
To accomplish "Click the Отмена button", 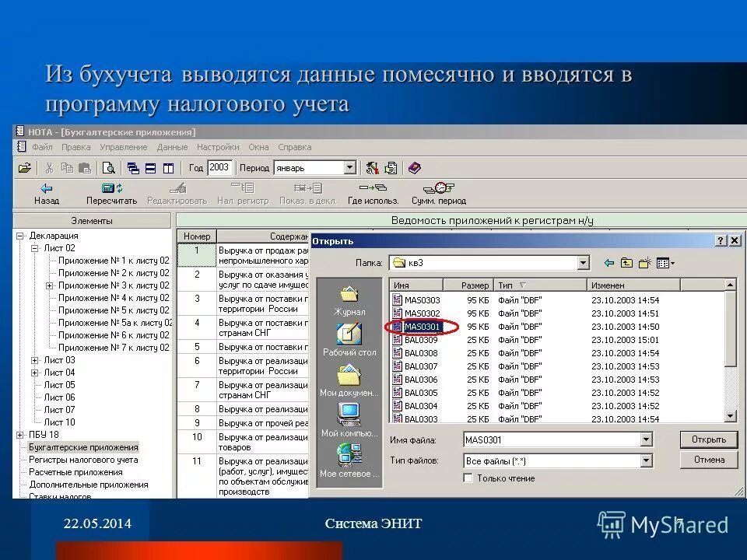I will [x=708, y=459].
